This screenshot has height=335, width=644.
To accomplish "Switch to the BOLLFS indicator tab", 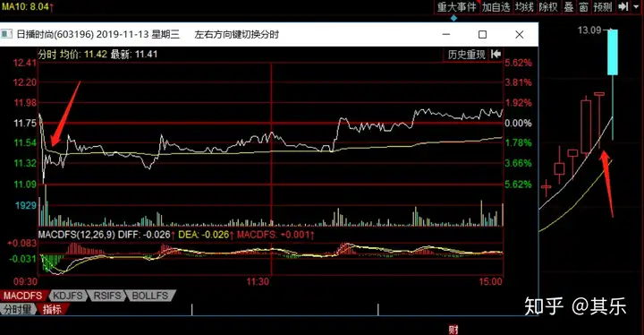I will pos(150,296).
